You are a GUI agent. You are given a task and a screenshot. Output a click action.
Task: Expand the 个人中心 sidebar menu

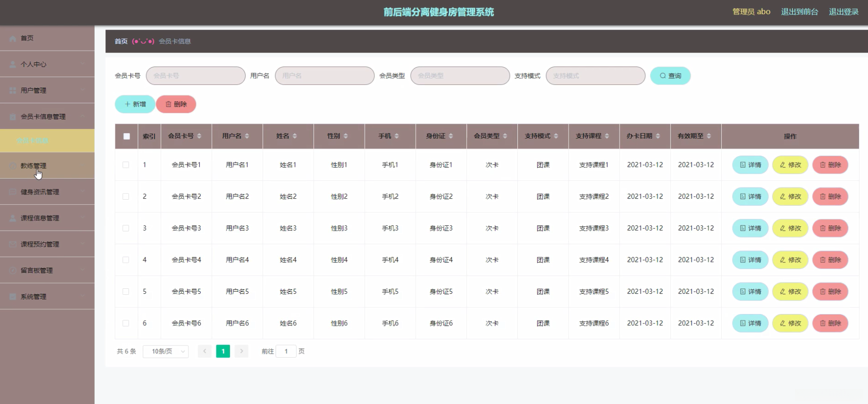point(47,64)
